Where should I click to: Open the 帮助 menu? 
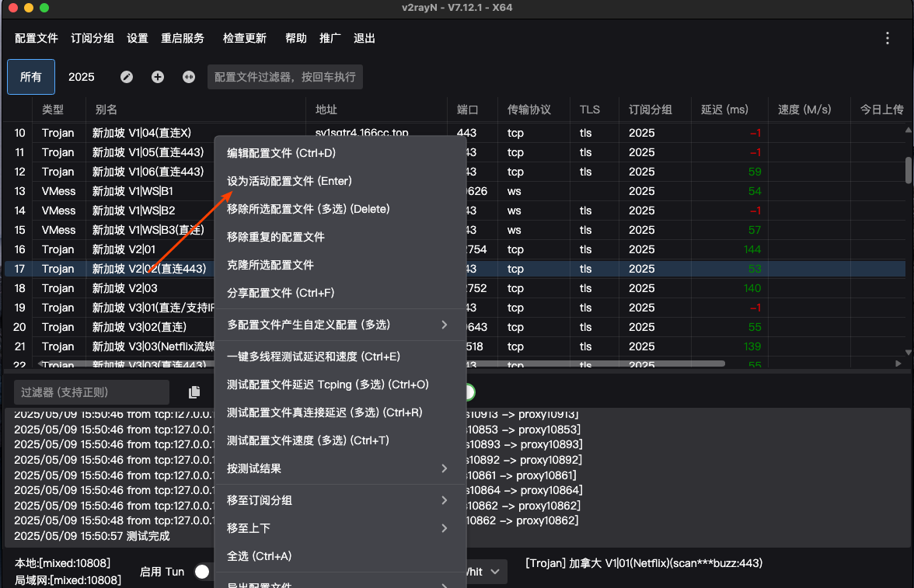click(x=296, y=39)
